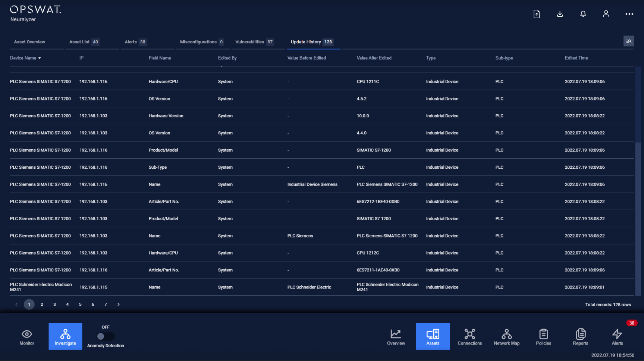
Task: Select the 4.5.2 OS Version value
Action: coord(361,99)
